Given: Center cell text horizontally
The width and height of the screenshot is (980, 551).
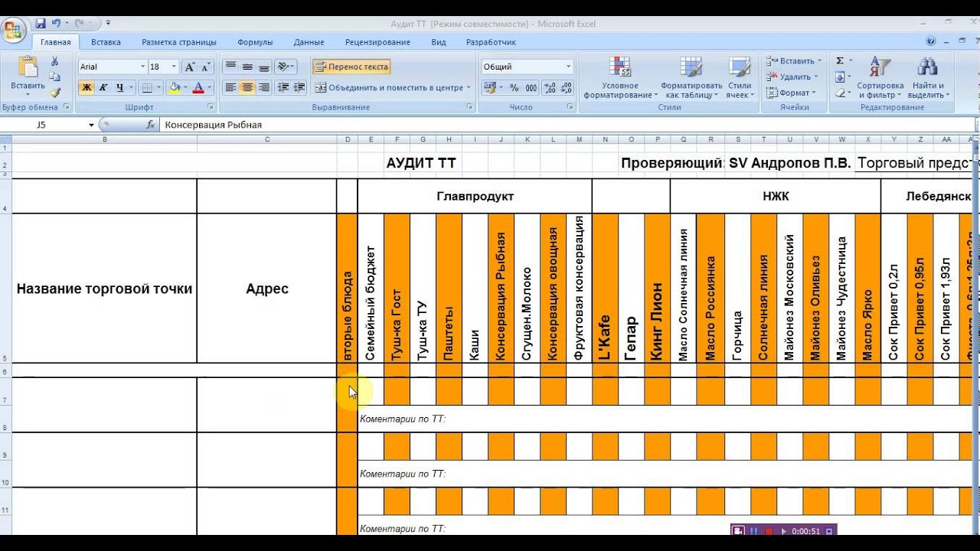Looking at the screenshot, I should [x=247, y=87].
